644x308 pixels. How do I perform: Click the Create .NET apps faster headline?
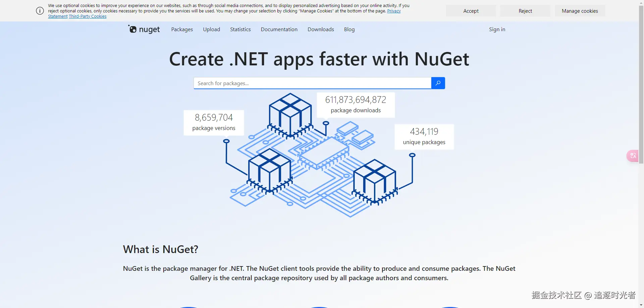coord(319,59)
